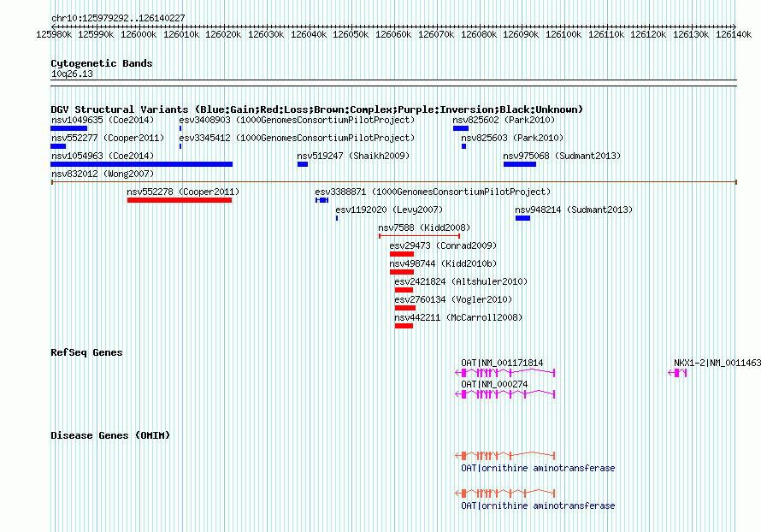The height and width of the screenshot is (532, 761).
Task: Click the 126130k ruler label
Action: (691, 34)
